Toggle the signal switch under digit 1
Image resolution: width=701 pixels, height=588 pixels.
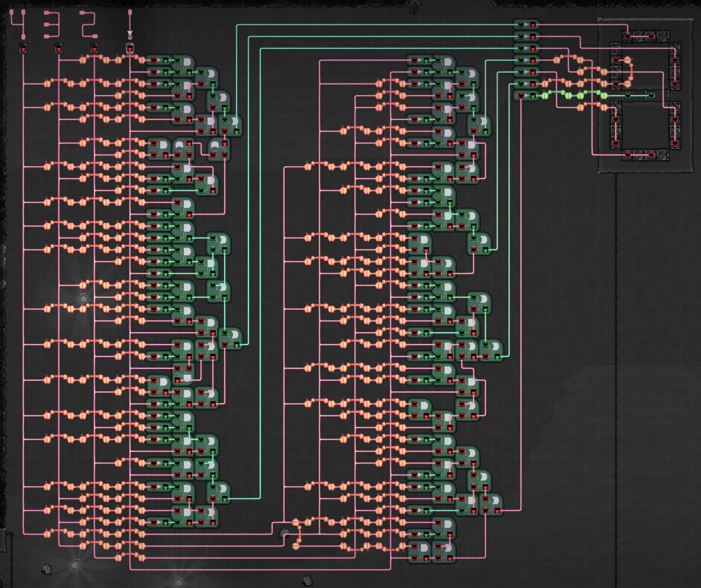point(130,49)
